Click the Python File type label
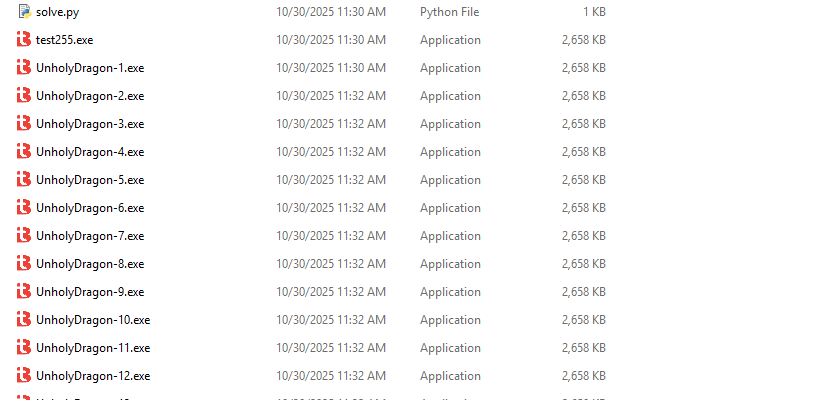Viewport: 818px width, 414px height. point(449,12)
